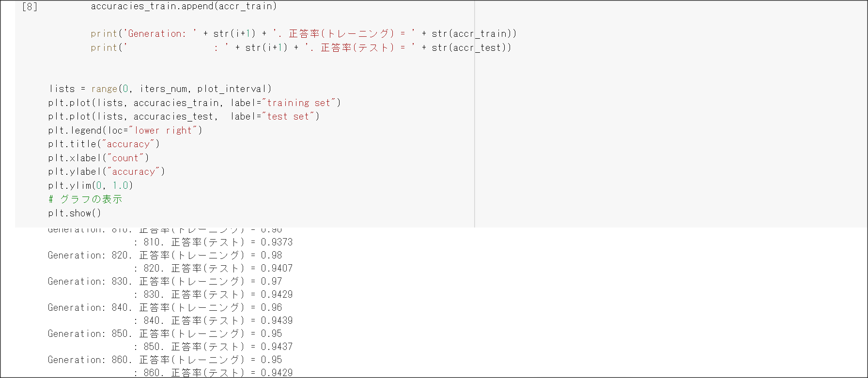Click the plt.title("accuracy") line
The height and width of the screenshot is (378, 868).
(x=104, y=144)
